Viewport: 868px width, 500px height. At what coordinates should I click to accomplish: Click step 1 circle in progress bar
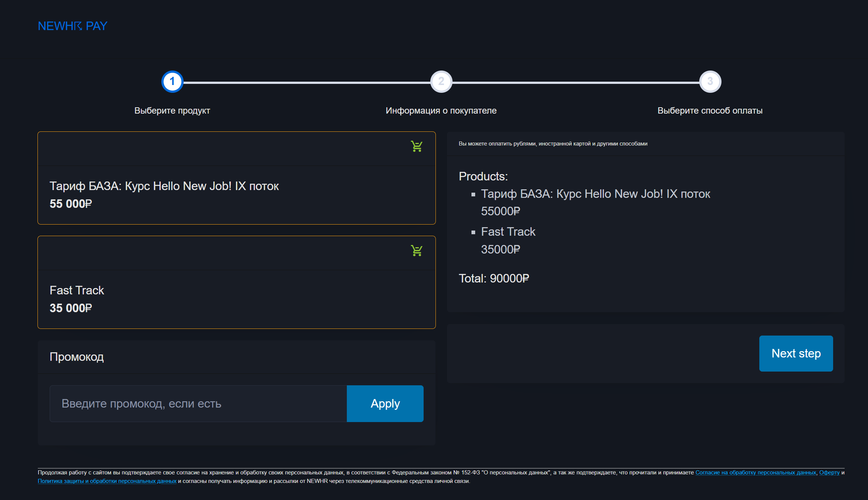172,81
